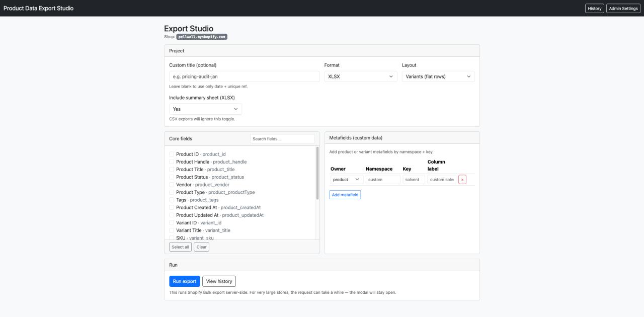Check the Product Handle field checkbox

click(172, 162)
